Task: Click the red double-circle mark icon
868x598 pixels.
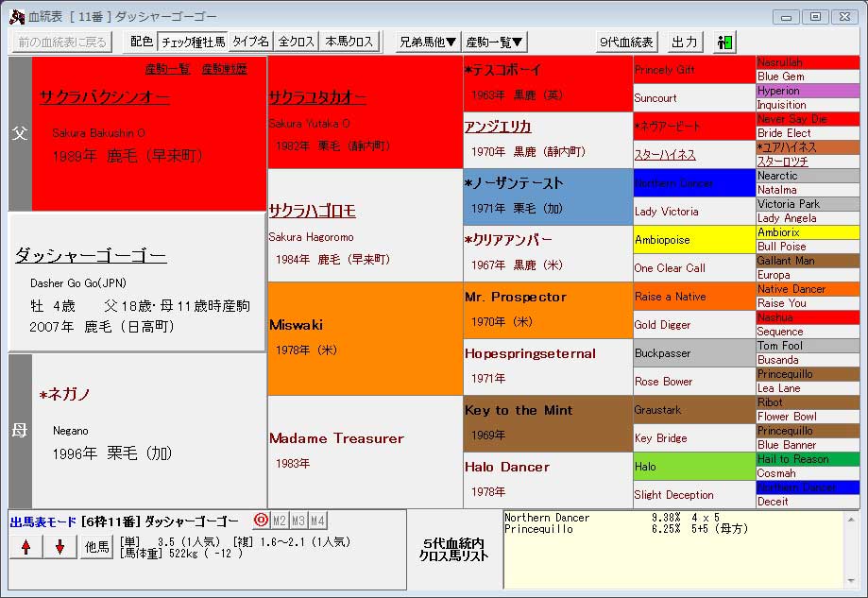Action: (261, 521)
